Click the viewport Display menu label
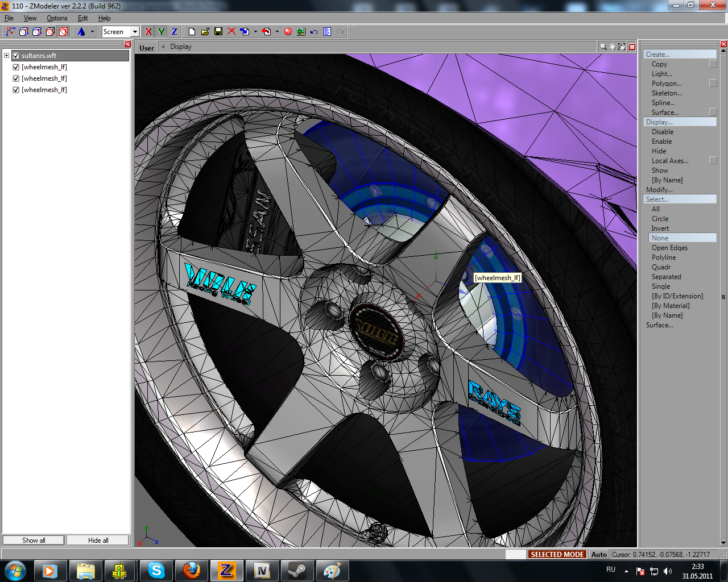Screen dimensions: 728x582 point(181,47)
